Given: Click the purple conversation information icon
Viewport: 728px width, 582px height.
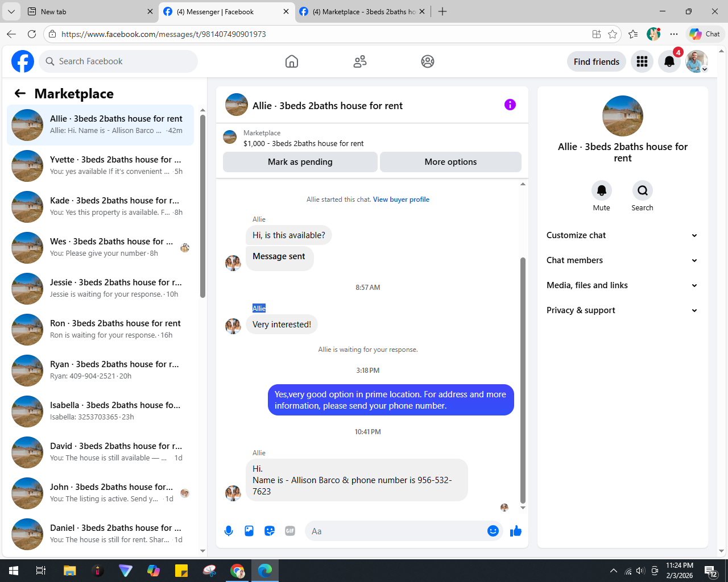Looking at the screenshot, I should [510, 105].
